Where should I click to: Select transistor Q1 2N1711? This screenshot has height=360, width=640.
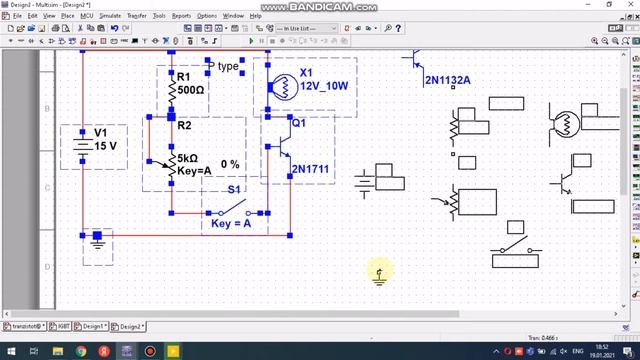[284, 147]
